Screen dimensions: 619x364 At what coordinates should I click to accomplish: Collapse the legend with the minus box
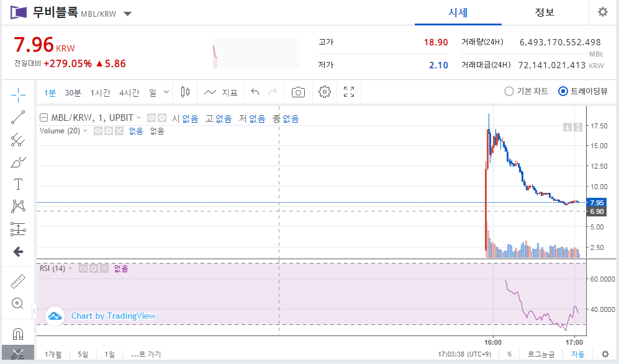(x=44, y=118)
